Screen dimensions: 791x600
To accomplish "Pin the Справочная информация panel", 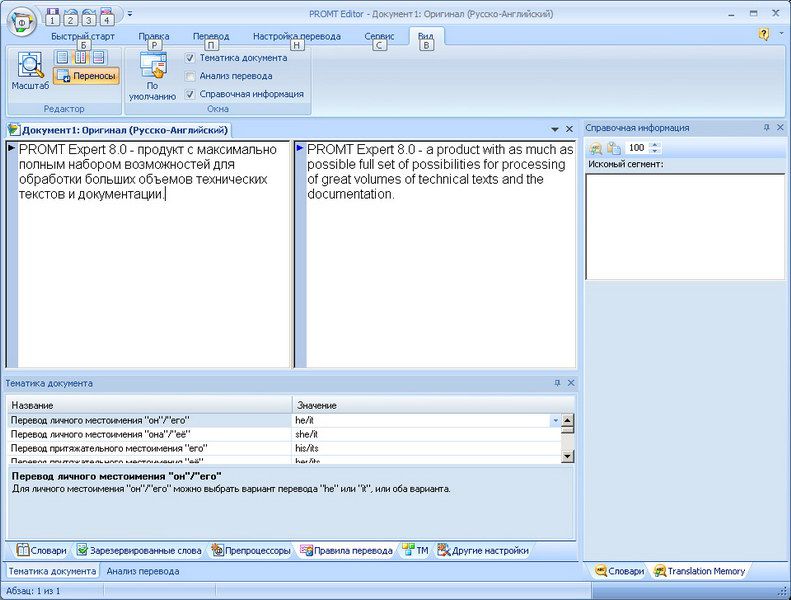I will pos(766,128).
